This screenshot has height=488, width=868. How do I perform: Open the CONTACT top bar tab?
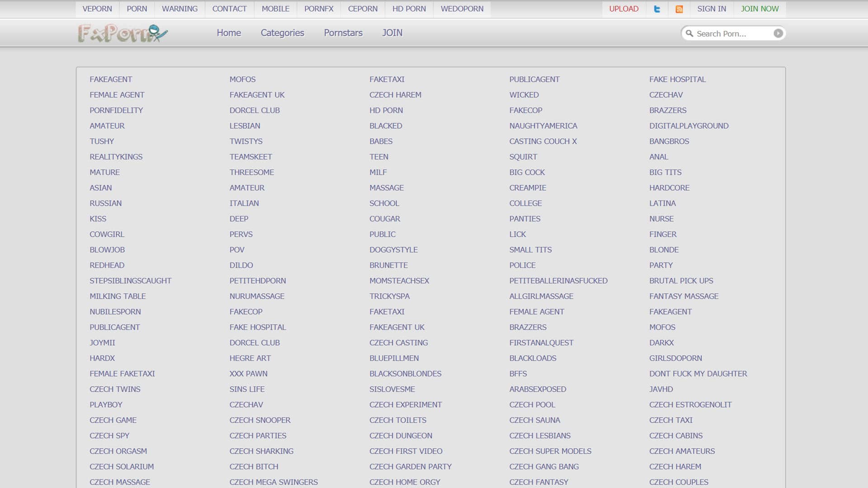[x=229, y=9]
